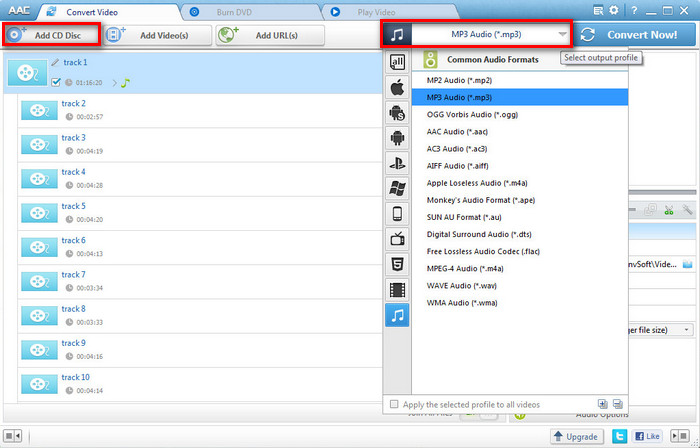Choose Apple Loseless Audio (*.m4a)
This screenshot has height=448, width=700.
pyautogui.click(x=520, y=183)
